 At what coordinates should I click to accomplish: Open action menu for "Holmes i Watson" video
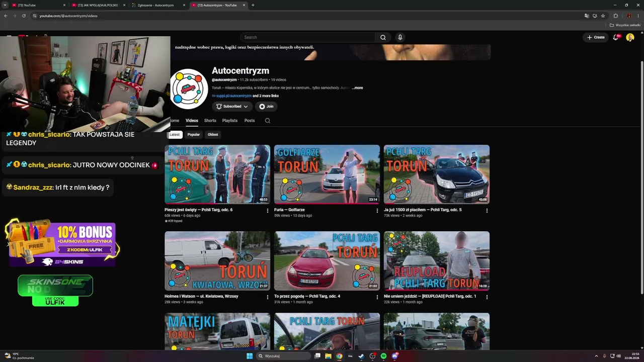[268, 297]
